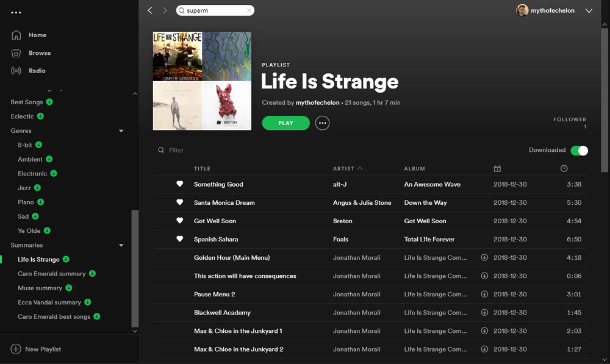Open album An Awesome Wave
Image resolution: width=610 pixels, height=364 pixels.
point(432,184)
